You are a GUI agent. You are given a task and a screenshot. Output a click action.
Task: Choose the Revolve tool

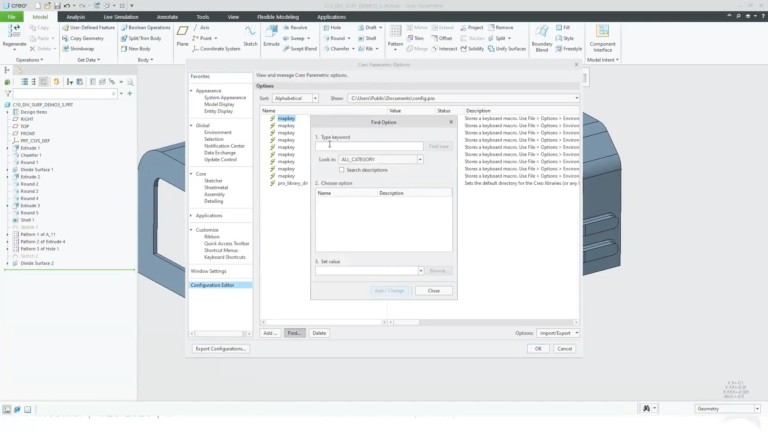(x=295, y=27)
